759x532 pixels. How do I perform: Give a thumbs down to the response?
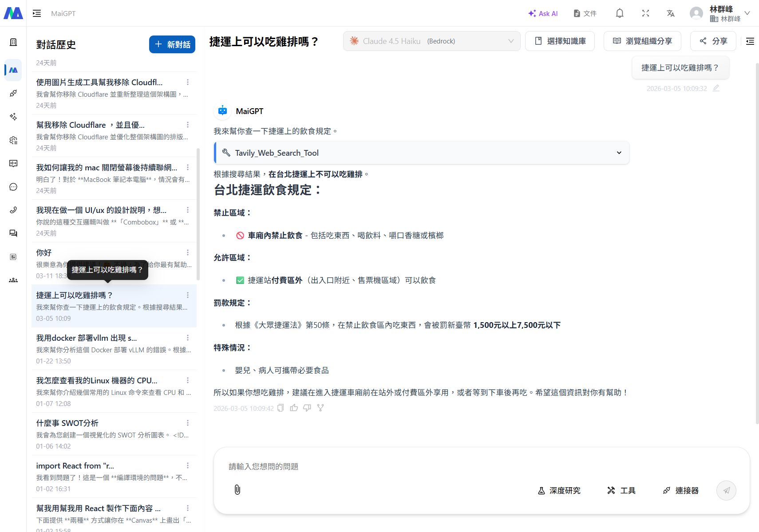point(307,408)
